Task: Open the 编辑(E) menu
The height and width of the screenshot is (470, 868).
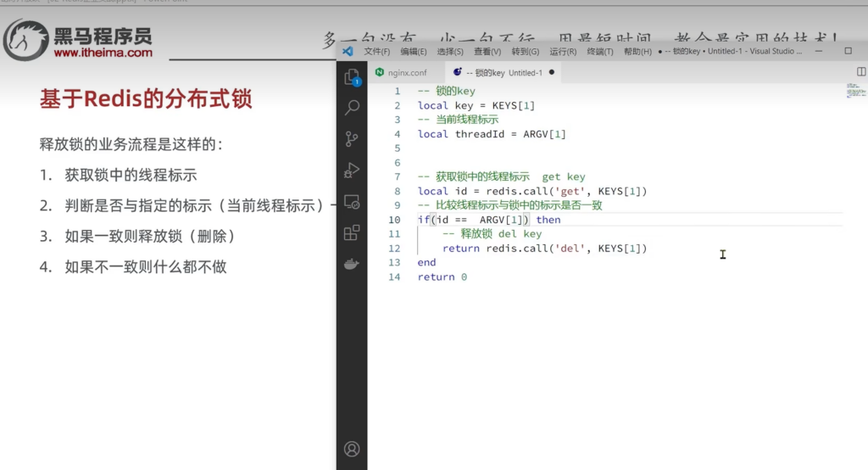Action: [414, 52]
